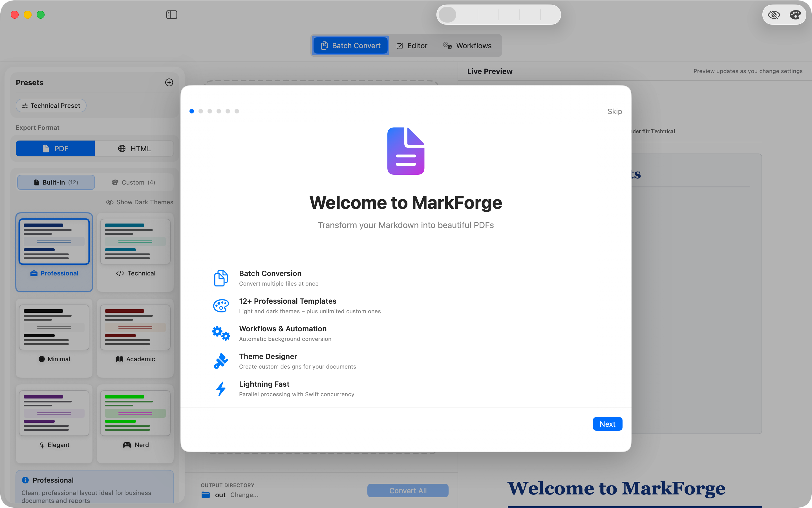Switch to Built-in (12) themes
The height and width of the screenshot is (508, 812).
coord(56,182)
